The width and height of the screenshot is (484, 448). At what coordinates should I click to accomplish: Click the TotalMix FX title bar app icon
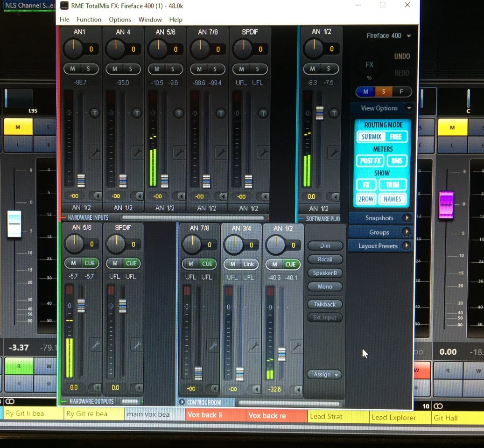(64, 6)
